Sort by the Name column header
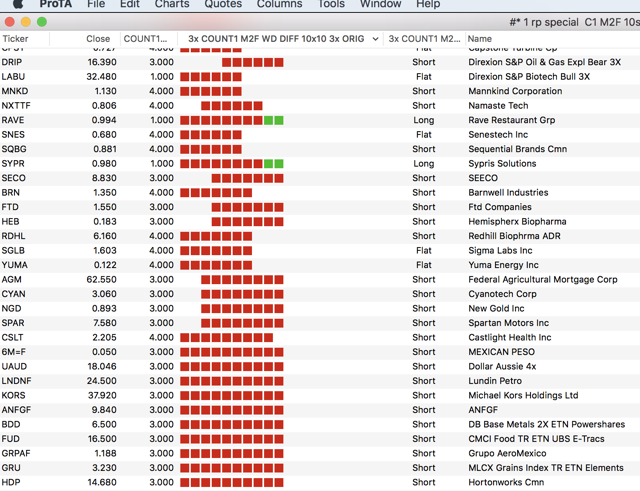Screen dimensions: 640x491 (x=553, y=39)
